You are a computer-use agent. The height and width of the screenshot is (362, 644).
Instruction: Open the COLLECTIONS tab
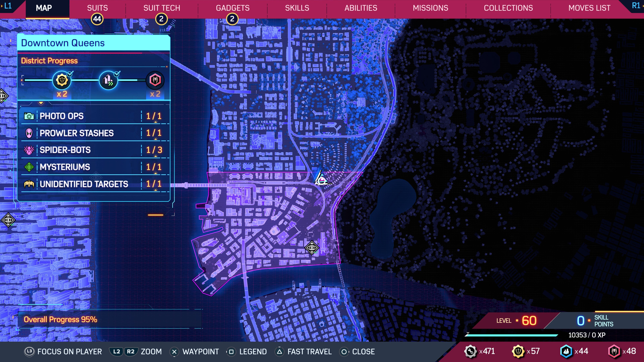[508, 8]
